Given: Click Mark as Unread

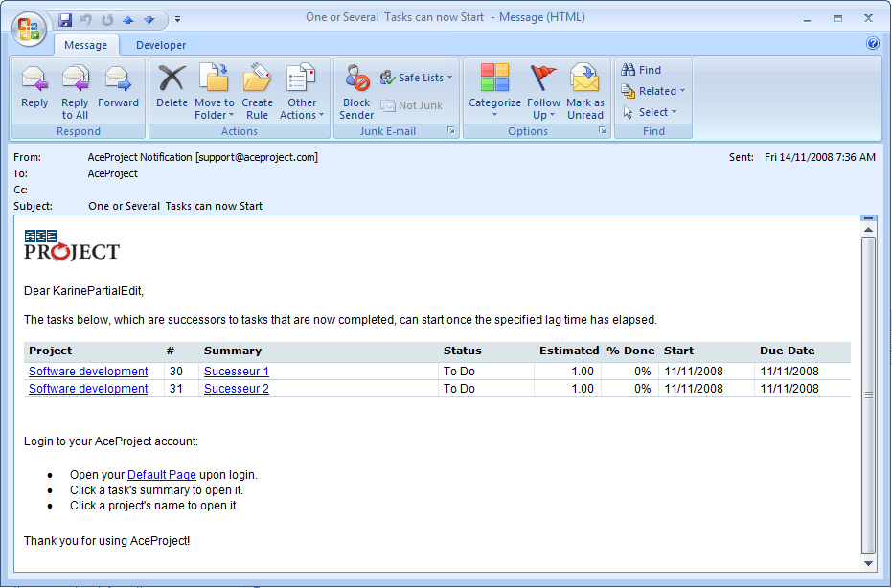Looking at the screenshot, I should 585,92.
